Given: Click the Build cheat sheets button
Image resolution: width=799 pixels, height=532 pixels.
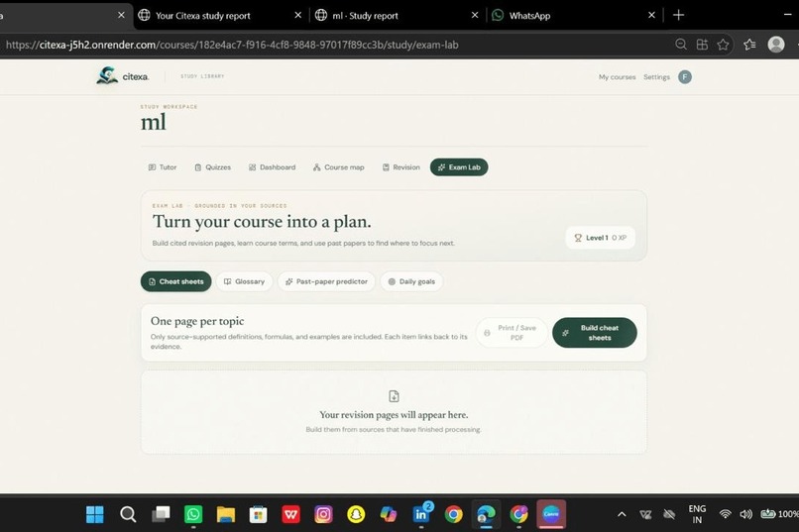Looking at the screenshot, I should [x=594, y=333].
